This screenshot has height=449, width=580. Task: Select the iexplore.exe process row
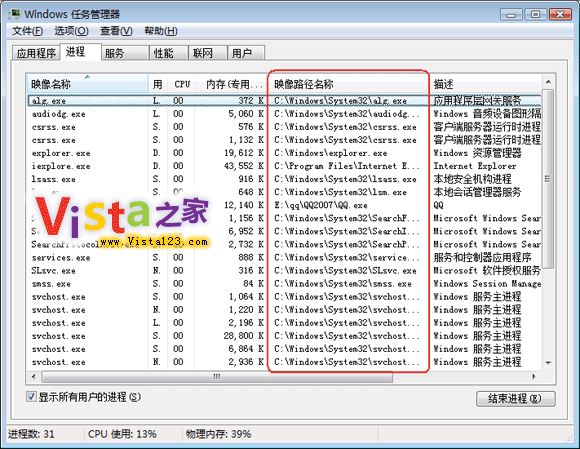click(285, 166)
